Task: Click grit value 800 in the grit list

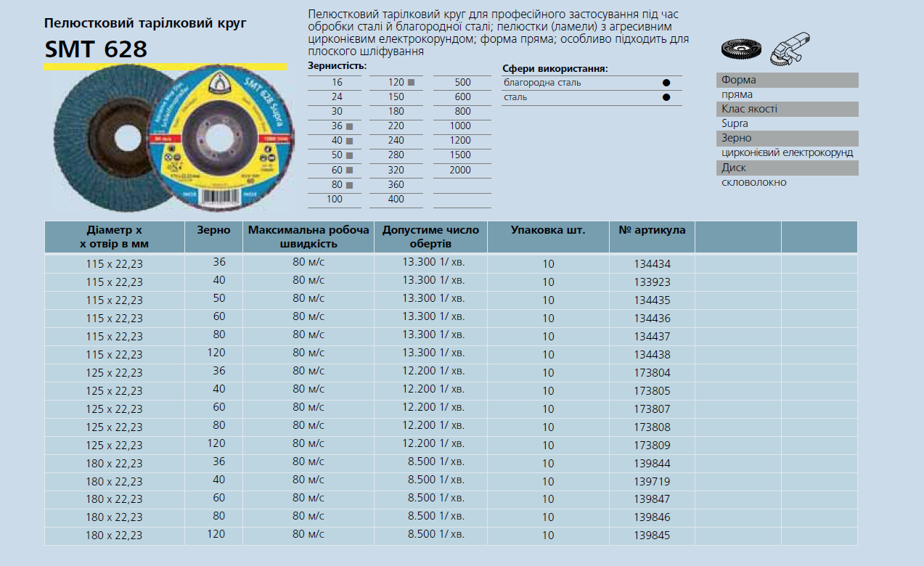Action: click(462, 112)
